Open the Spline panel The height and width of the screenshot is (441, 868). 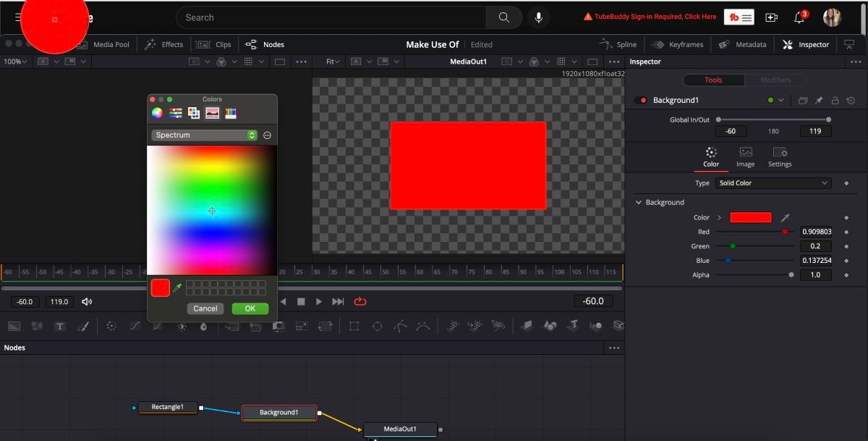[619, 44]
